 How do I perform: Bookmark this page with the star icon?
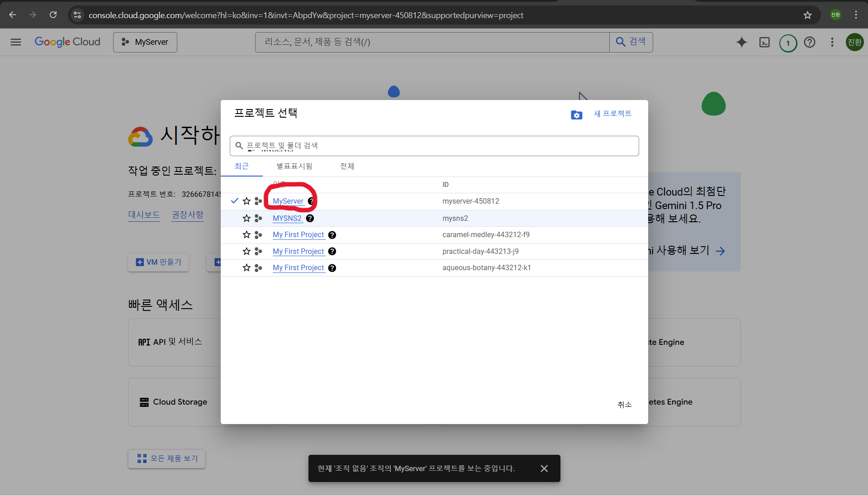(x=807, y=15)
